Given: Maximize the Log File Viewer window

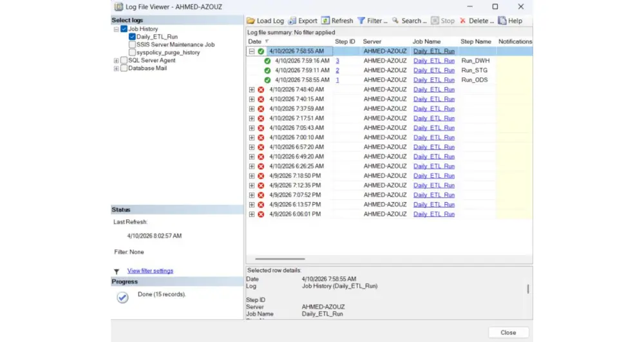Looking at the screenshot, I should pos(495,6).
